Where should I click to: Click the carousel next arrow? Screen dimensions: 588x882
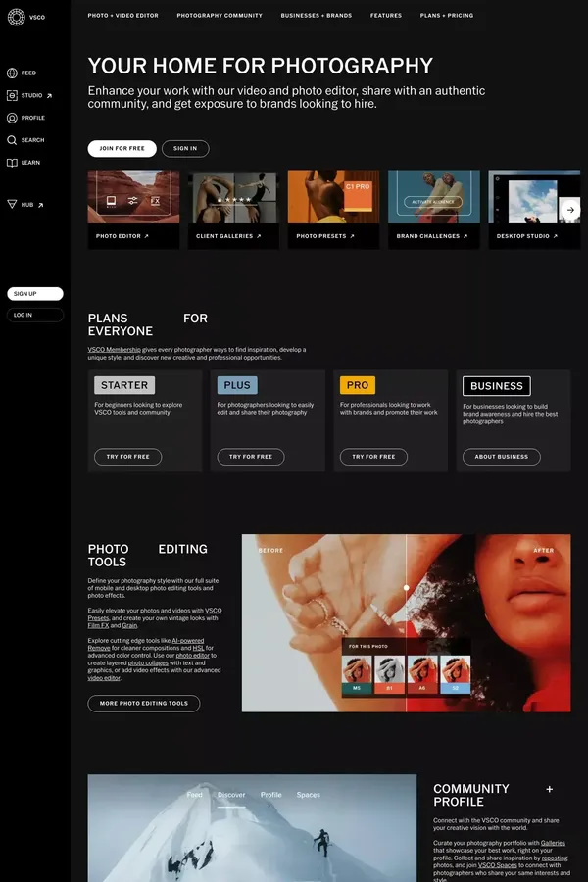tap(570, 210)
